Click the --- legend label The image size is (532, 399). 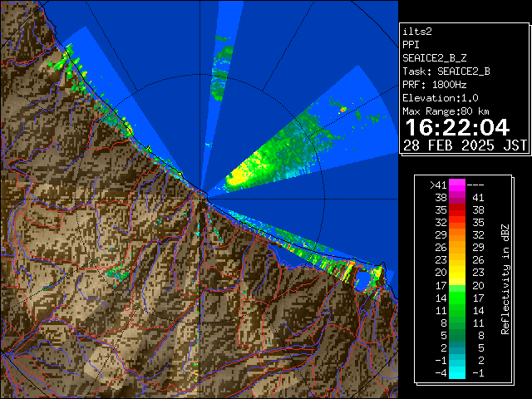tap(475, 185)
